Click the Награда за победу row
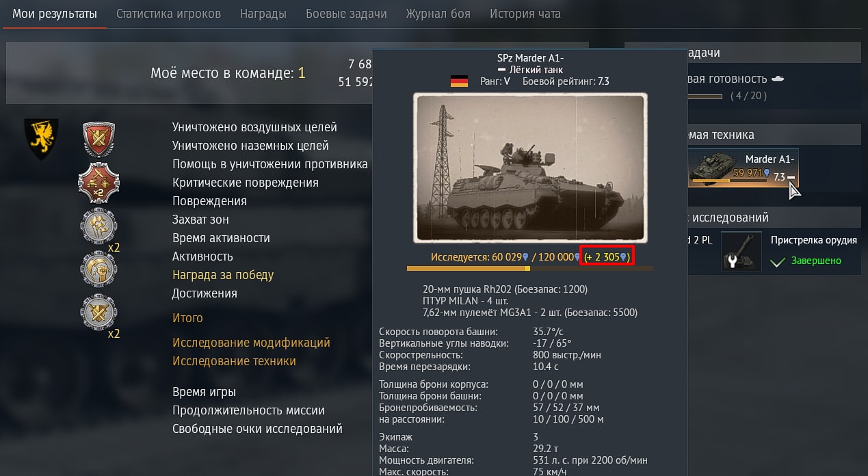This screenshot has width=868, height=476. pos(223,275)
